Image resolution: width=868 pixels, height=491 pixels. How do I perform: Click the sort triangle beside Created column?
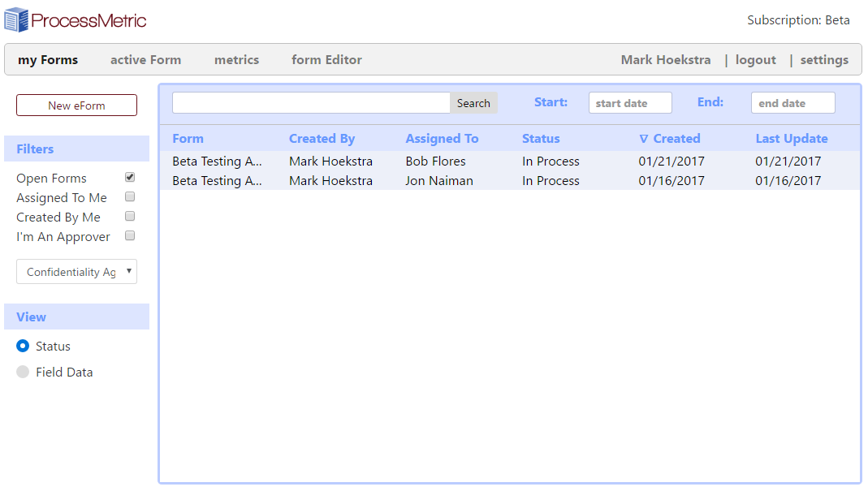point(646,138)
